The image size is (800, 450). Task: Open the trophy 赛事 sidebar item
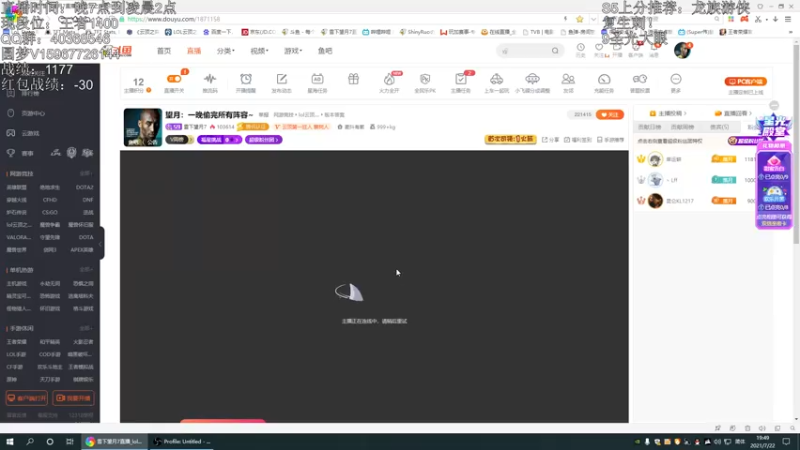(x=20, y=153)
